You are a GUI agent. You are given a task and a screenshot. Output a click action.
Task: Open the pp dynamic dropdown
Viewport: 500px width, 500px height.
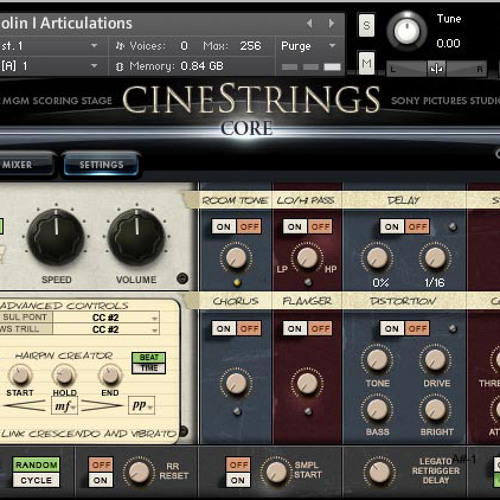[141, 405]
